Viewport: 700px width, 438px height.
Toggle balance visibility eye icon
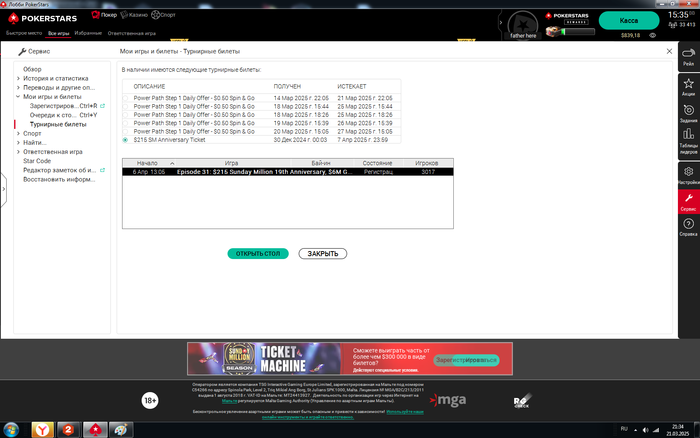[652, 35]
